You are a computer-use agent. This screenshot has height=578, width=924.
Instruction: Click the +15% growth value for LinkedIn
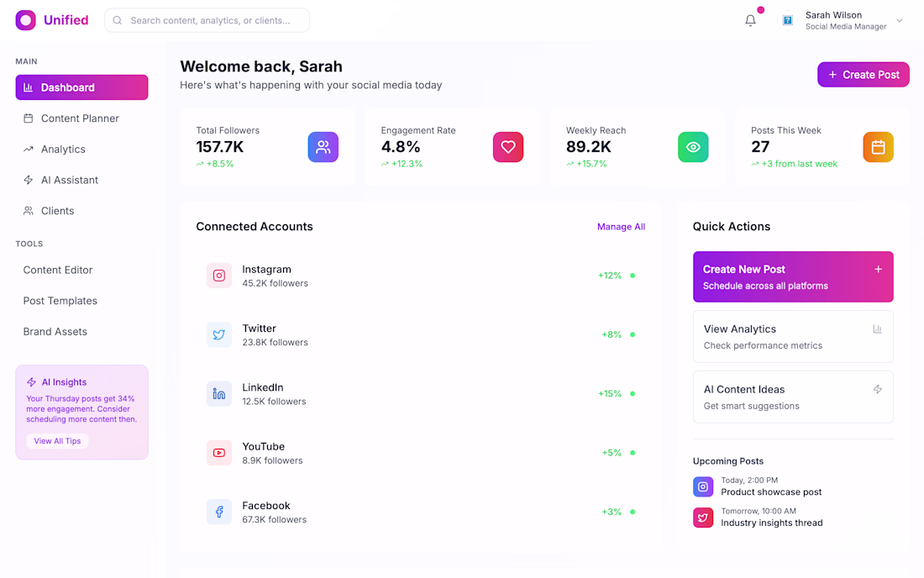pos(610,393)
